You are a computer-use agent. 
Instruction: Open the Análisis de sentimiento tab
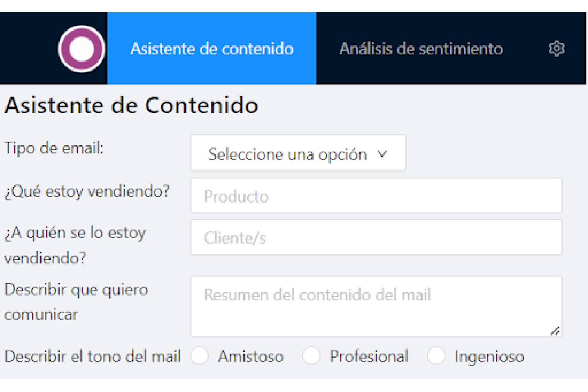(421, 49)
